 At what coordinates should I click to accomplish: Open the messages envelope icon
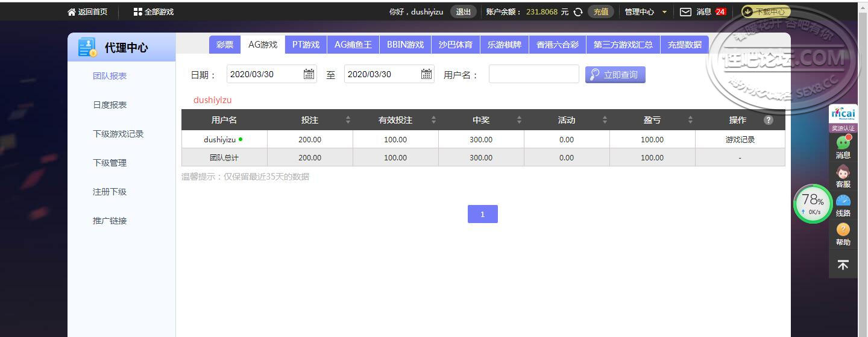(685, 12)
